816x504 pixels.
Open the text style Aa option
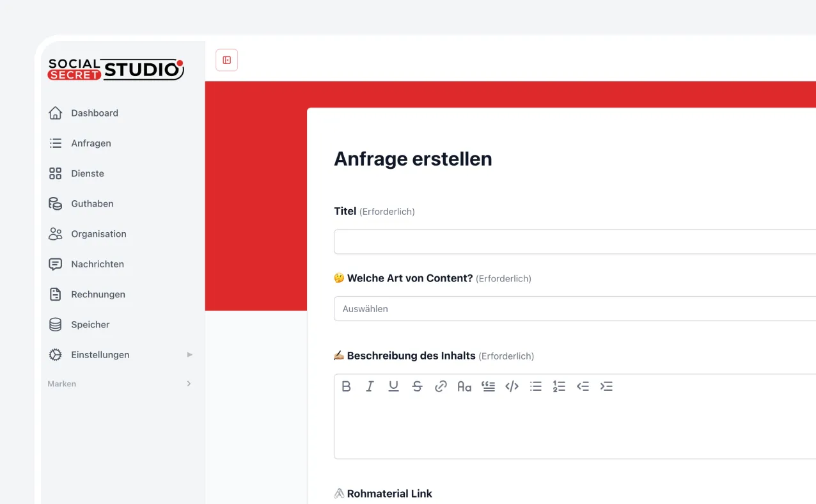click(464, 386)
